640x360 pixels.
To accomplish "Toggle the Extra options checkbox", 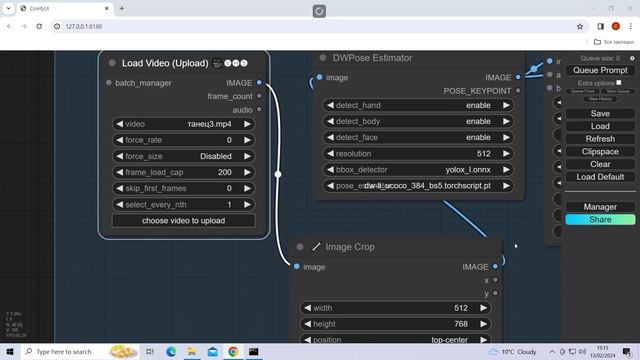I will pyautogui.click(x=619, y=82).
